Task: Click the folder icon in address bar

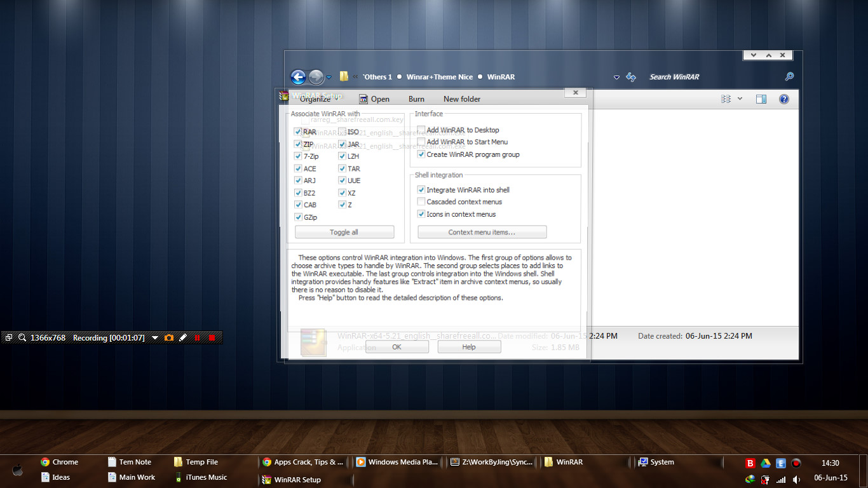Action: coord(344,76)
